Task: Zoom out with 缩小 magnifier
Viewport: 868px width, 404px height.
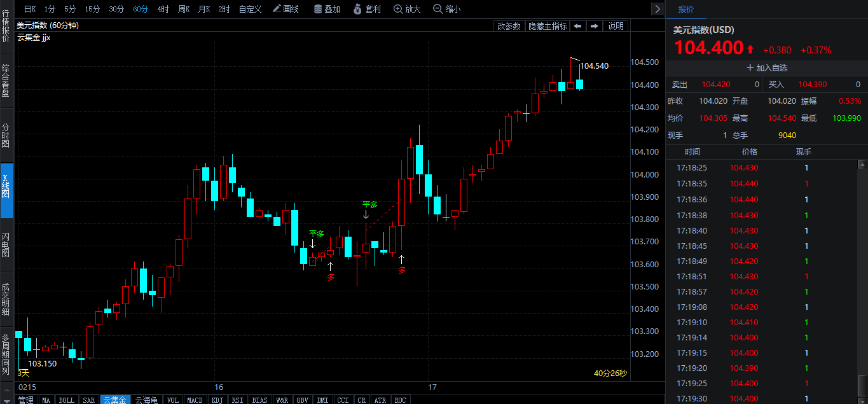Action: click(447, 9)
